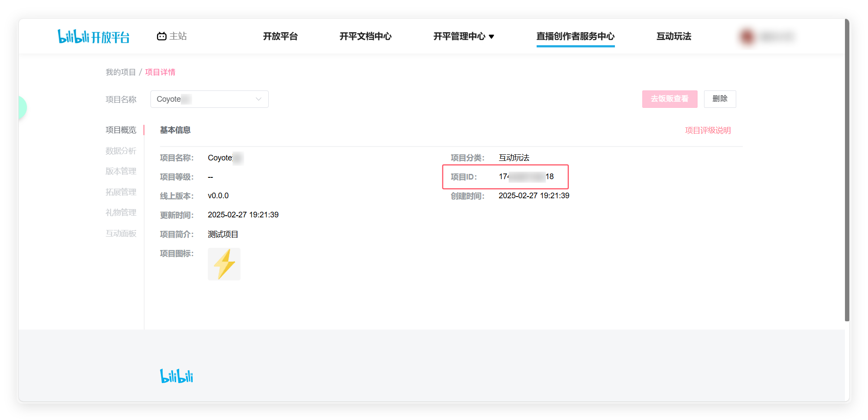Click the 主站 TV icon in the header
Screen dimensions: 868x420
[x=162, y=36]
